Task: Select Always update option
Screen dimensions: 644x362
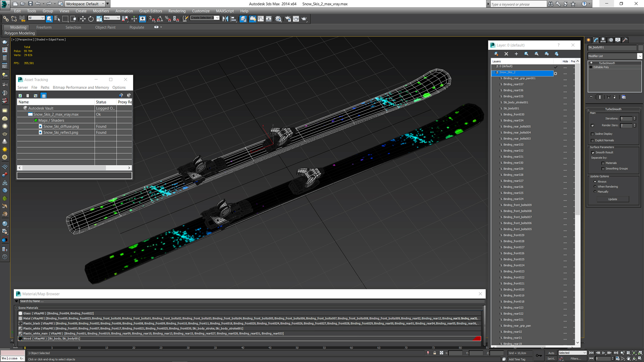Action: [595, 181]
